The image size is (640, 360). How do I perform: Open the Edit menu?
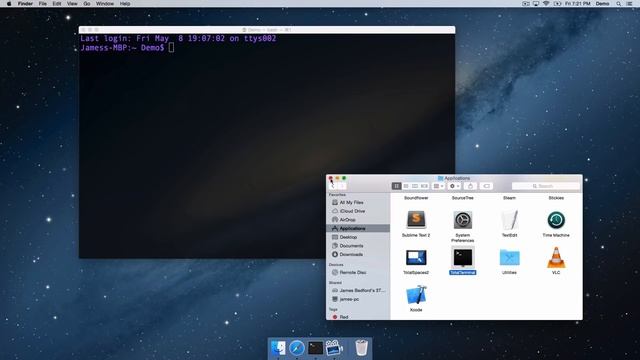click(x=57, y=4)
